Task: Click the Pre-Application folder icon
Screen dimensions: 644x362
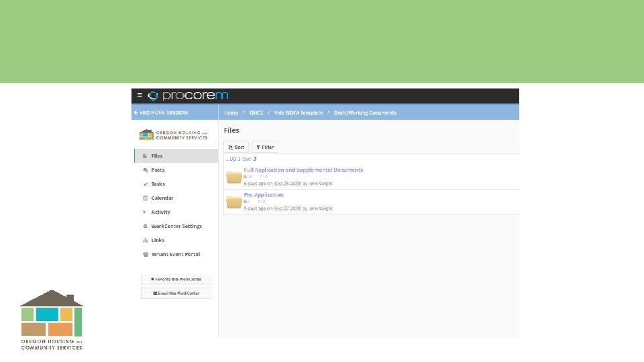Action: [234, 202]
